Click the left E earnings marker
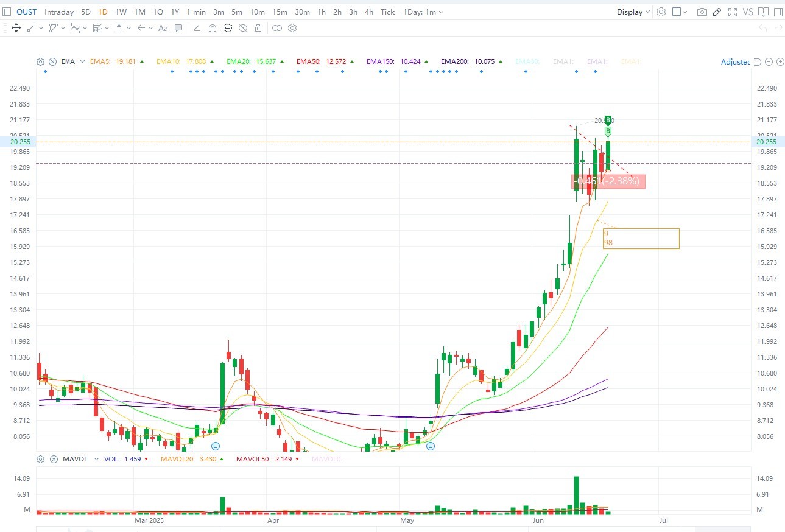Viewport: 785px width, 532px height. coord(215,446)
